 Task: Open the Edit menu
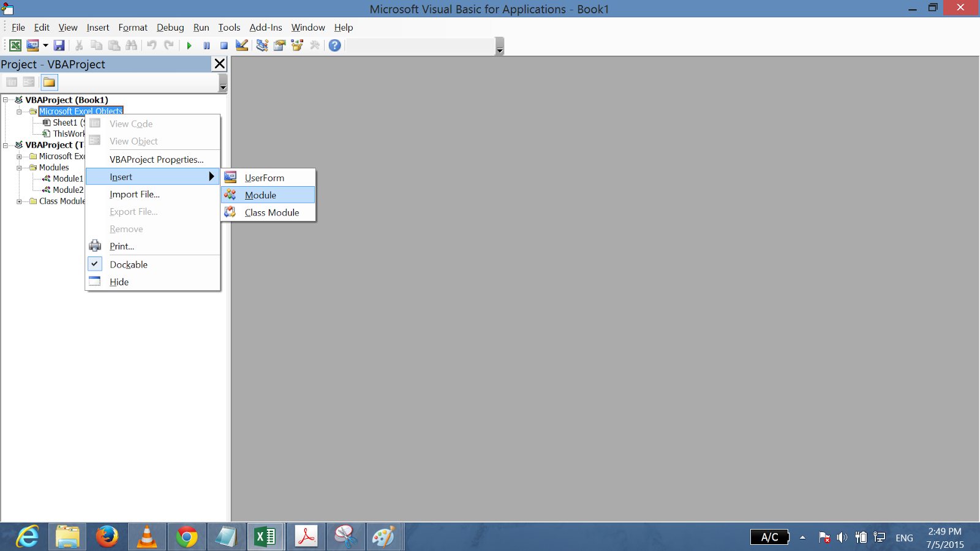(x=42, y=28)
